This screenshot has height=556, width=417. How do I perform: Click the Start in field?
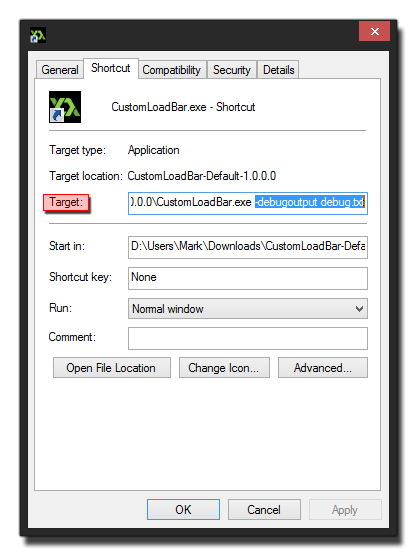248,247
